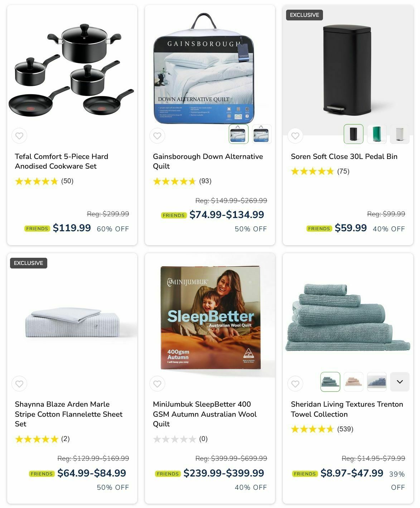Image resolution: width=420 pixels, height=508 pixels.
Task: Select the green Soren pedal bin colour
Action: 377,134
